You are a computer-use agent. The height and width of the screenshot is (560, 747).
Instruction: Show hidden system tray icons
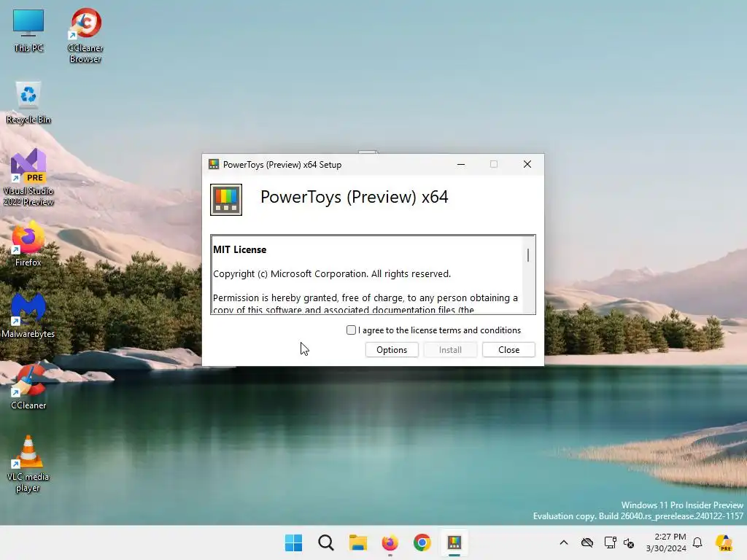(x=564, y=542)
